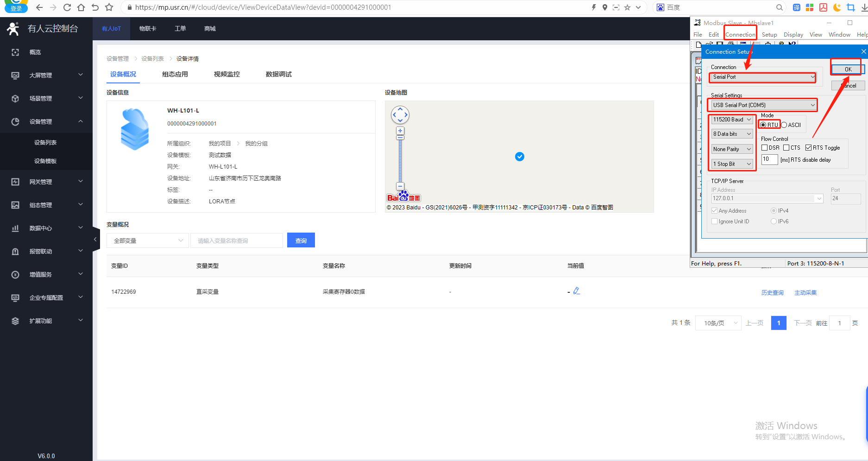Switch to the 数据调试 tab

(278, 74)
